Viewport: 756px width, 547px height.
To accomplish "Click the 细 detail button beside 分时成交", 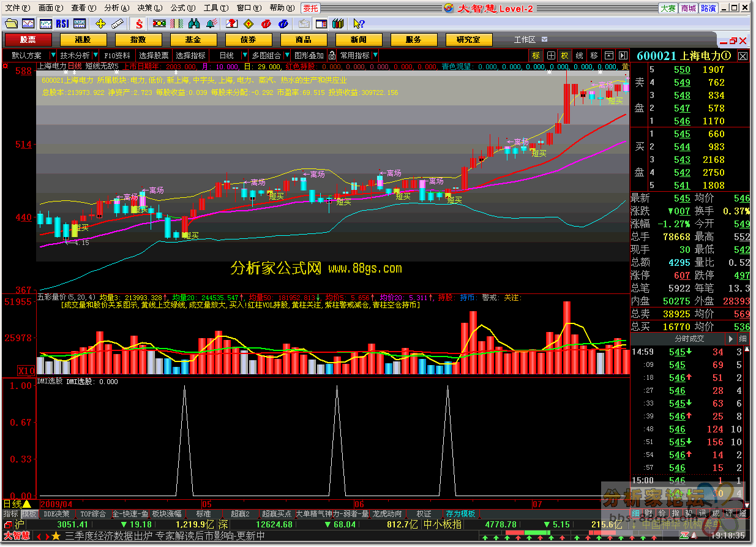I will (x=743, y=339).
